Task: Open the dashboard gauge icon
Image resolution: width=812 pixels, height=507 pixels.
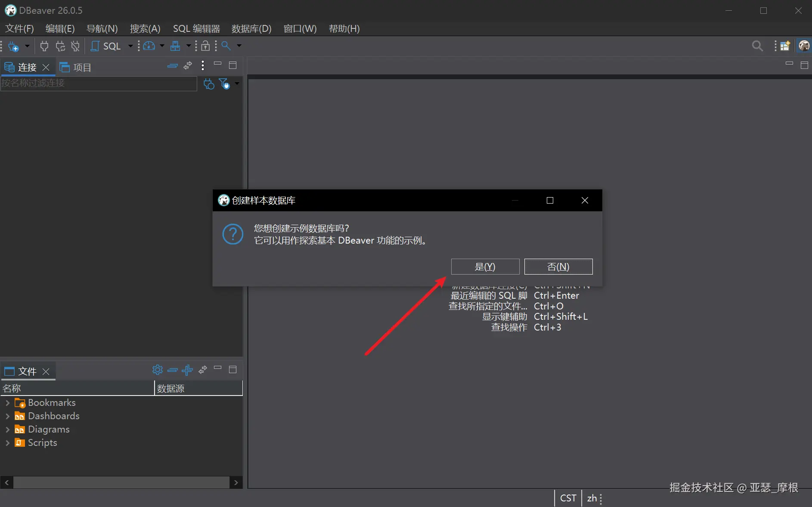Action: click(x=149, y=46)
